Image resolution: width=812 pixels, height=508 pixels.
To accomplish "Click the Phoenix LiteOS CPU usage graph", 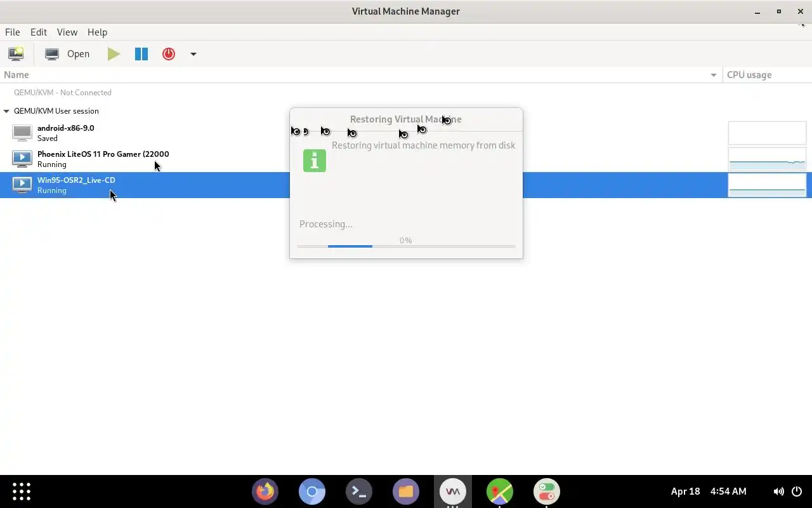I will point(767,159).
